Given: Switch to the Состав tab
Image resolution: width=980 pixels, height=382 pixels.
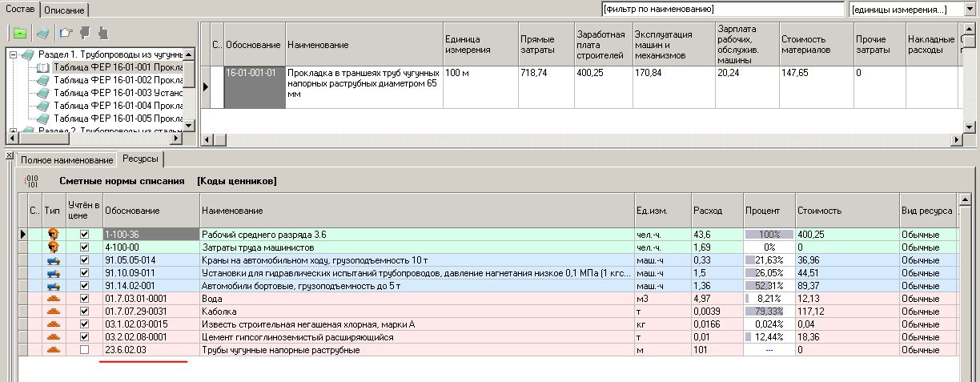Looking at the screenshot, I should 20,9.
